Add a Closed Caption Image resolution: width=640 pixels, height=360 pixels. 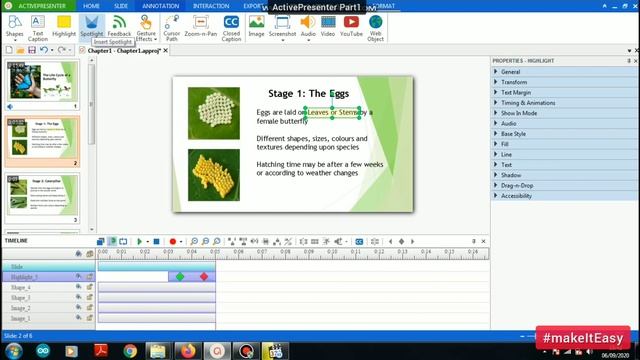231,28
